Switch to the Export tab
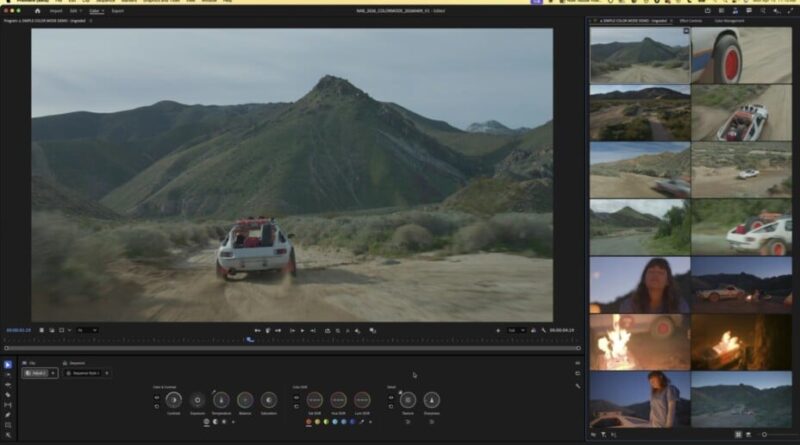 [117, 11]
